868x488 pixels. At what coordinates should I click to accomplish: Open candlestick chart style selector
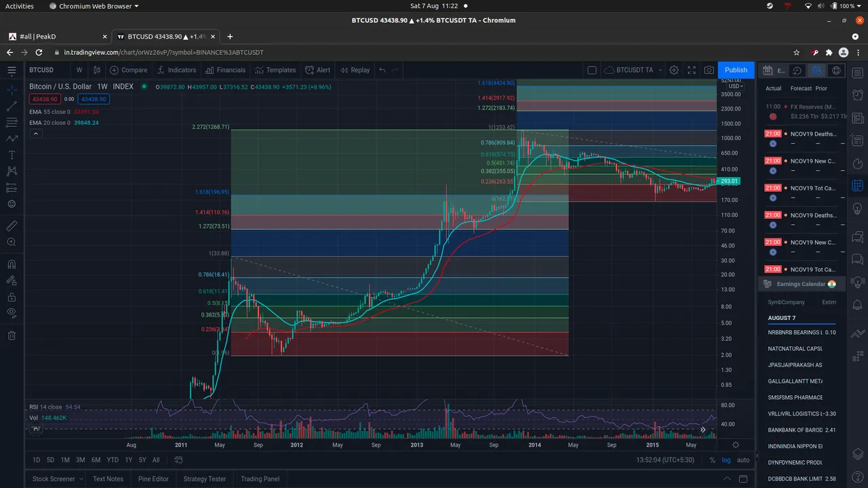coord(97,70)
